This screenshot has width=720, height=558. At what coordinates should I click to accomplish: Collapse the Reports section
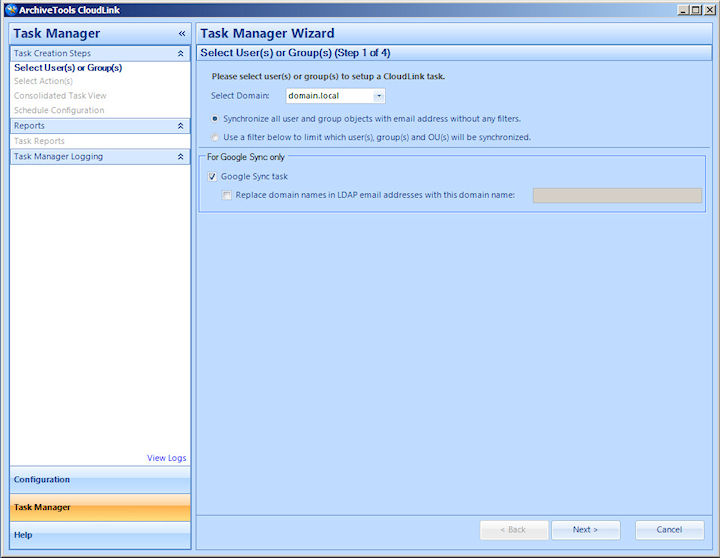coord(180,126)
